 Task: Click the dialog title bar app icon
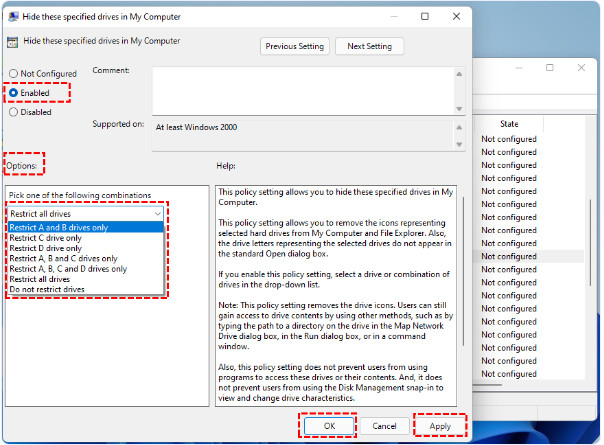13,17
